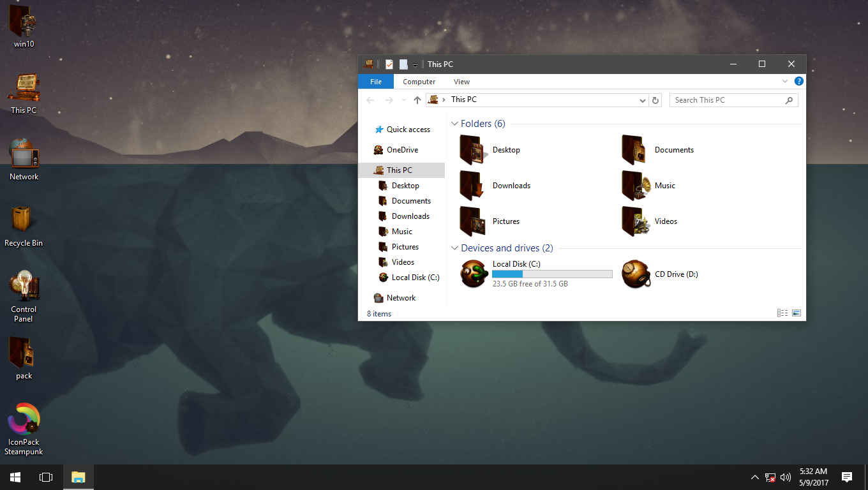Screen dimensions: 868x490
Task: Switch to the View ribbon tab
Action: 461,81
